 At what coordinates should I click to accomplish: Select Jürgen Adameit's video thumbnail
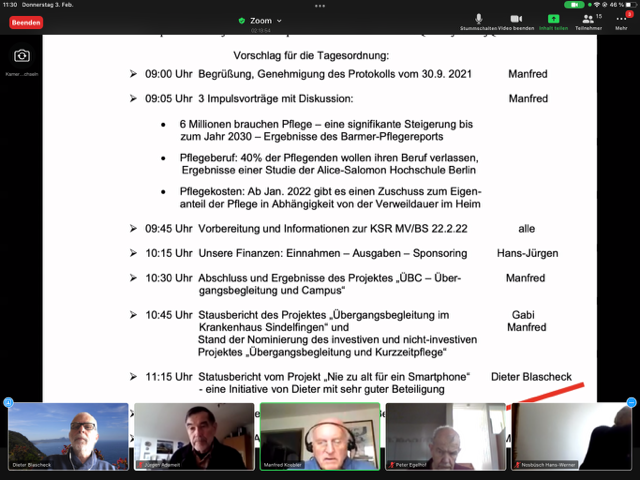pos(194,436)
